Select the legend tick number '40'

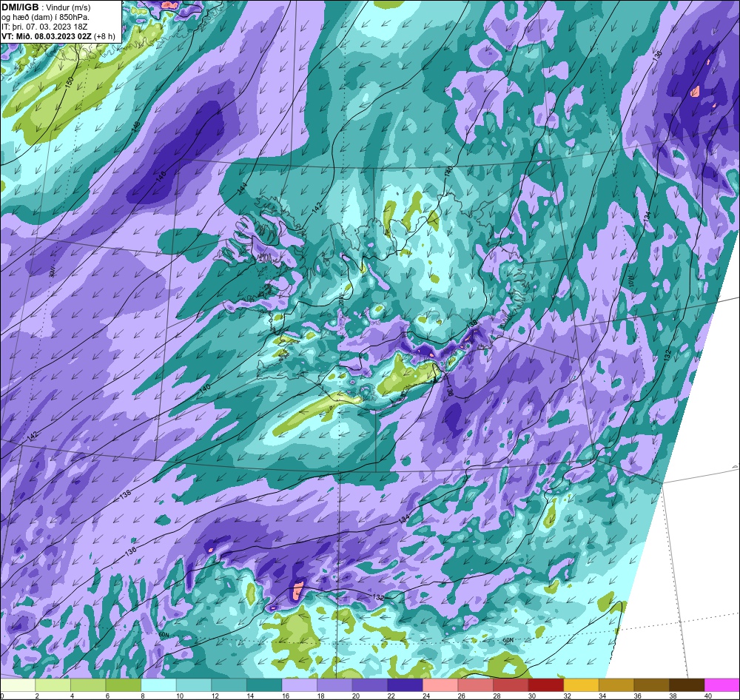coord(708,696)
